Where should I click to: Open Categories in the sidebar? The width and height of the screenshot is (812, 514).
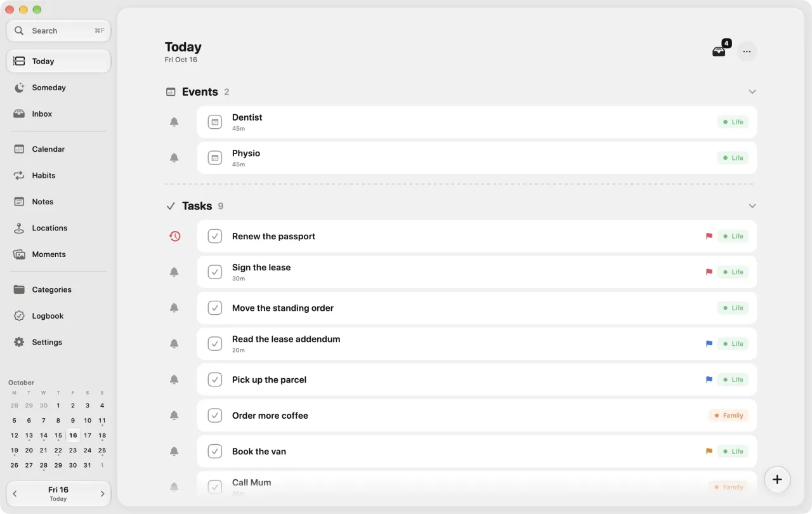[x=58, y=289]
